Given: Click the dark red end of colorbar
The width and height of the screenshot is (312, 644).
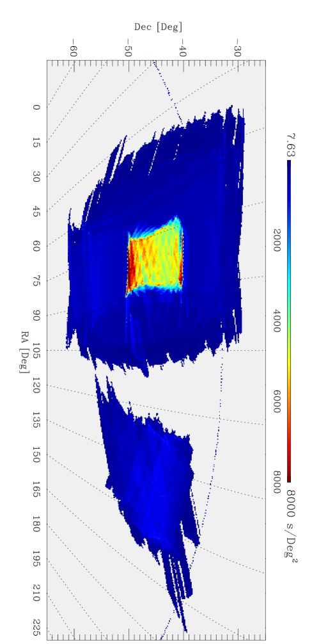Looking at the screenshot, I should click(288, 472).
